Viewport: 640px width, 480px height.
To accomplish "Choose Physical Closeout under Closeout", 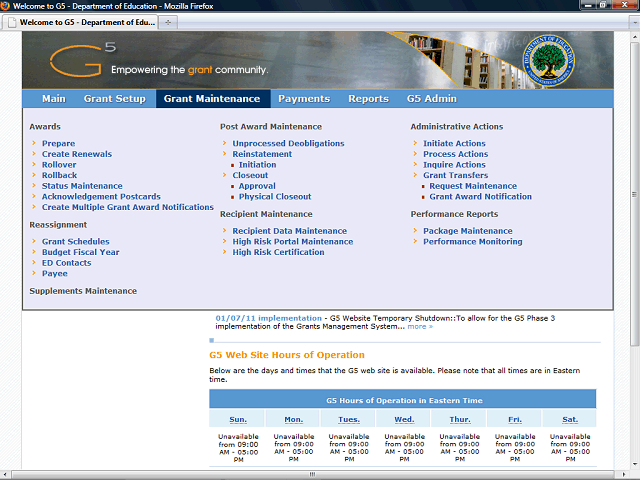I will pos(275,197).
